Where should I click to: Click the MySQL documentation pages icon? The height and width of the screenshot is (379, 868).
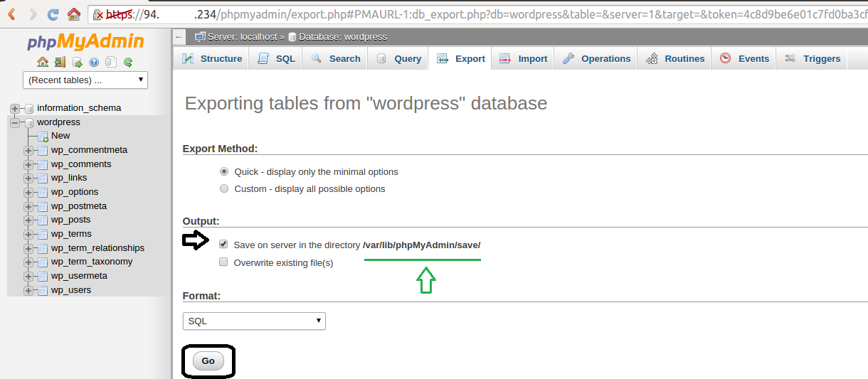pos(111,62)
